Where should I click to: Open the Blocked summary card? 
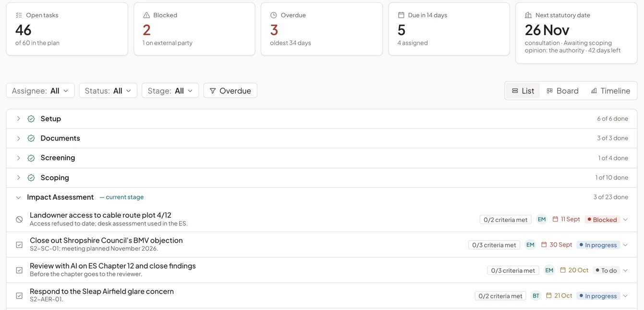(194, 29)
